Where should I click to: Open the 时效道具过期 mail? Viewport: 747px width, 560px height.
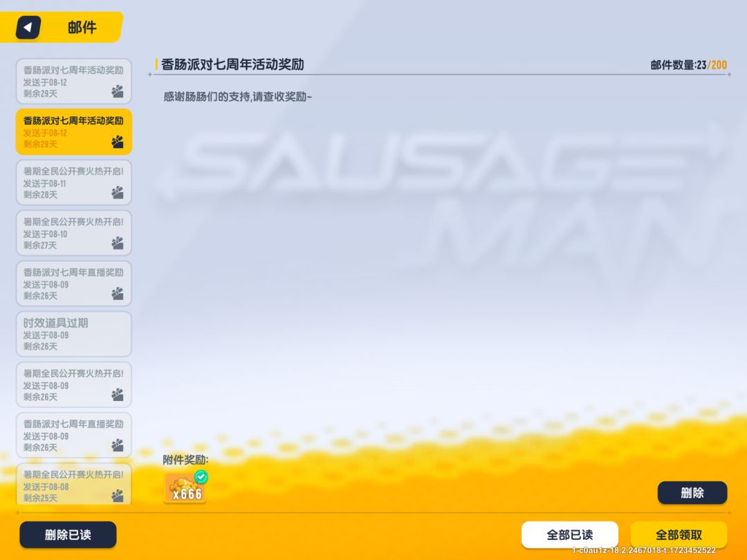pyautogui.click(x=74, y=334)
